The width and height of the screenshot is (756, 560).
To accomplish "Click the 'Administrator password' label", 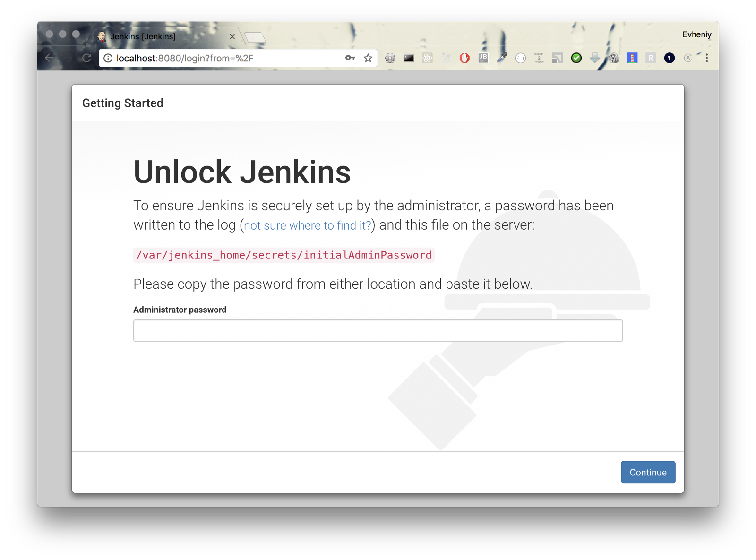I will [180, 310].
